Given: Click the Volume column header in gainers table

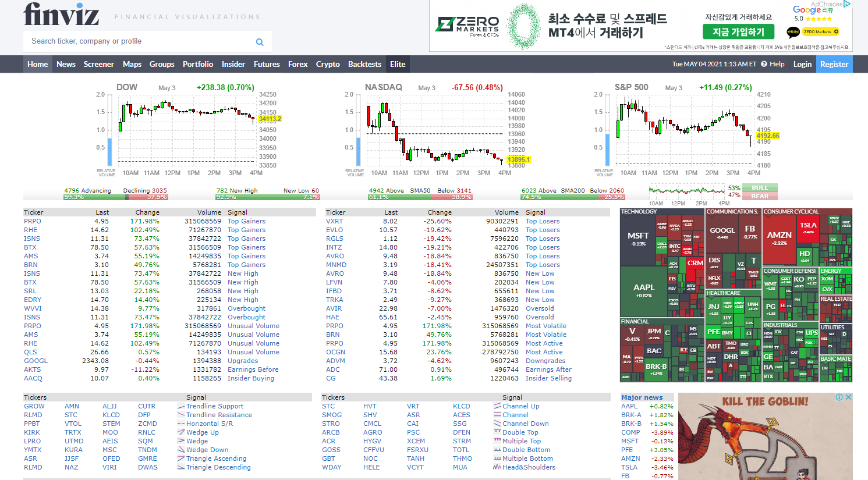Looking at the screenshot, I should 209,212.
